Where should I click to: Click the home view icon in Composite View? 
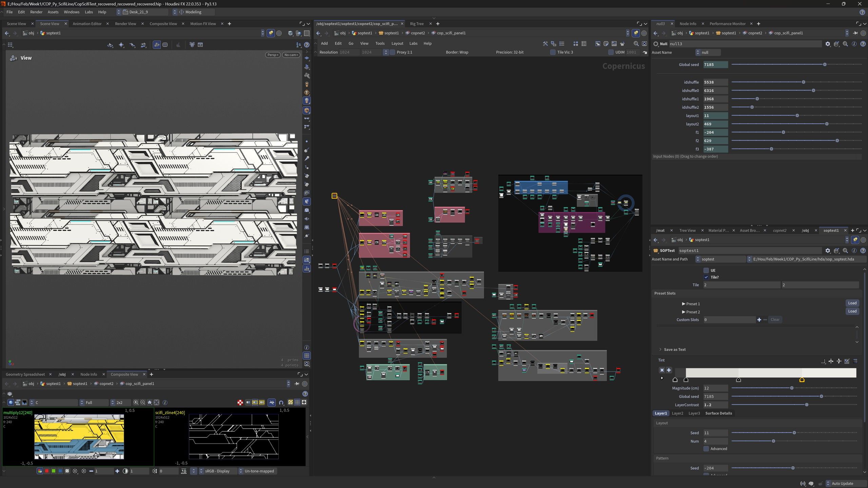(150, 402)
